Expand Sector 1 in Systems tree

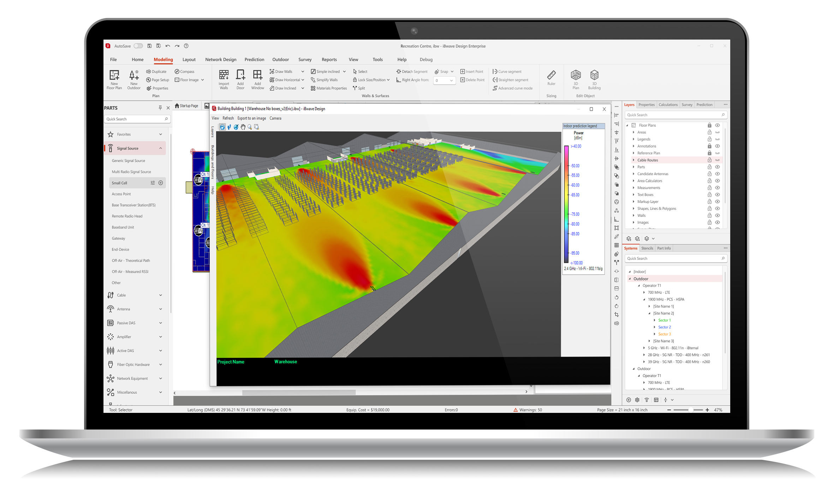point(654,320)
